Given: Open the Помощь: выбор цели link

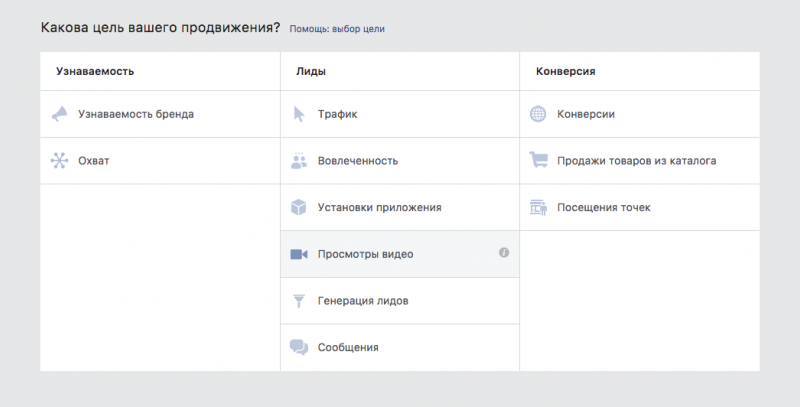Looking at the screenshot, I should point(337,29).
